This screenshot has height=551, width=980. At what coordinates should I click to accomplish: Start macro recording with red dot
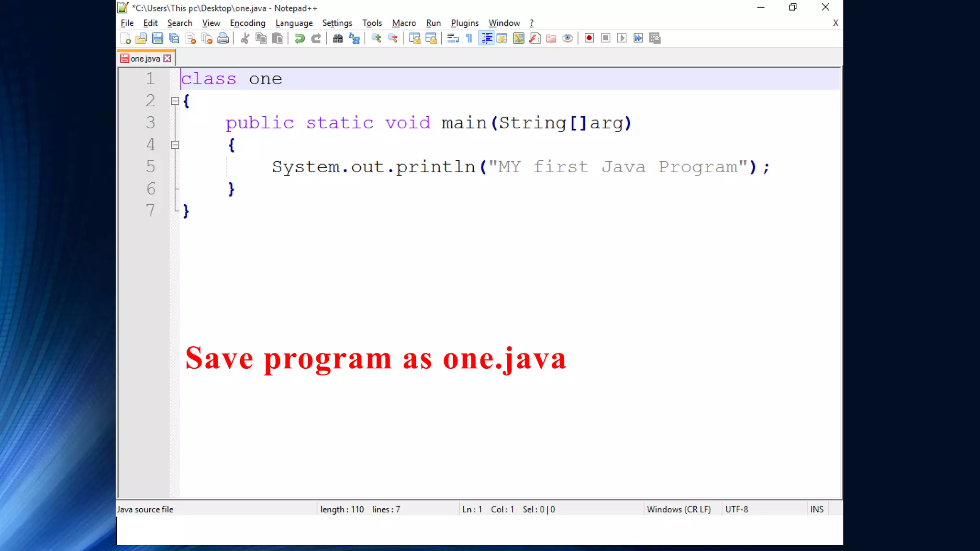pos(589,38)
